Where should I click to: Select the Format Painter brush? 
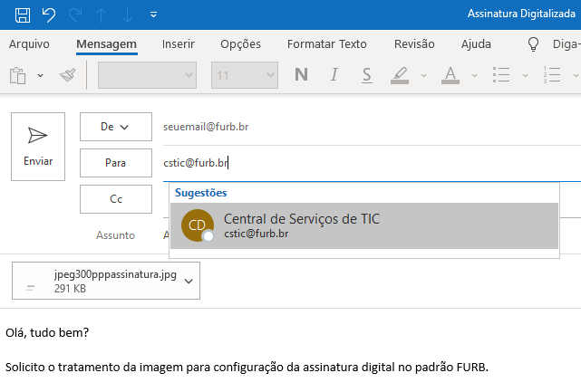(x=67, y=75)
